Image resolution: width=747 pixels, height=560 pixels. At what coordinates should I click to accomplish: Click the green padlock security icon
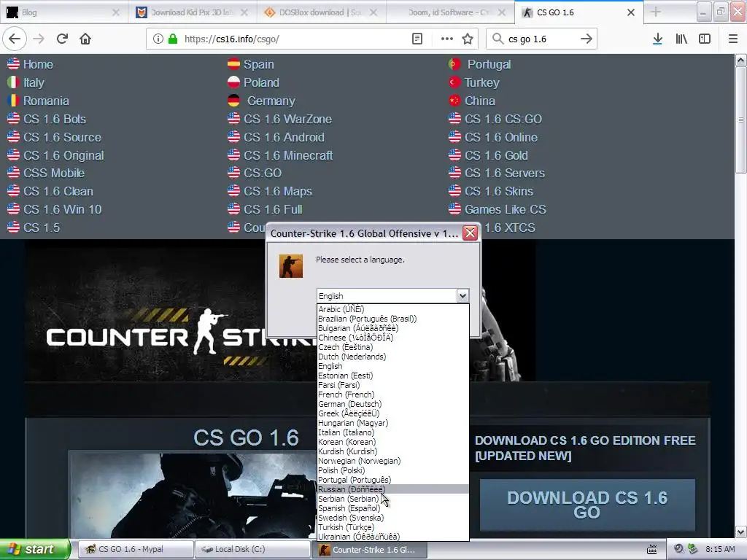(x=172, y=39)
